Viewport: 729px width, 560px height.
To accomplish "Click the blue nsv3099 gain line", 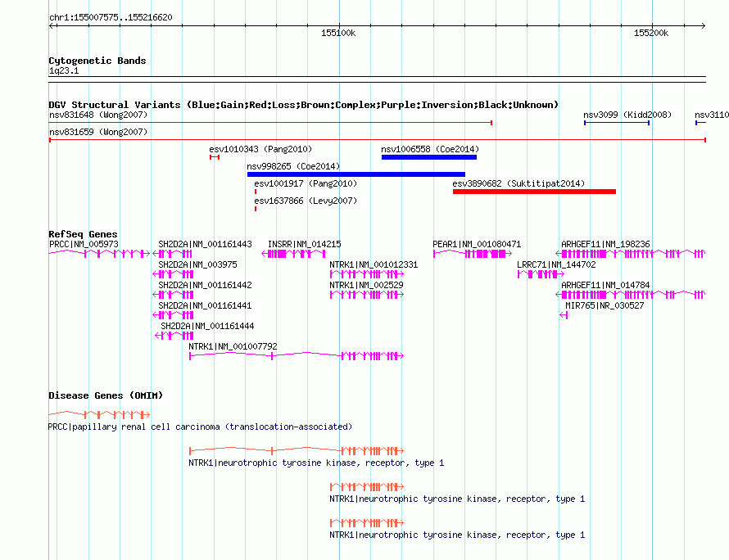I will coord(617,123).
